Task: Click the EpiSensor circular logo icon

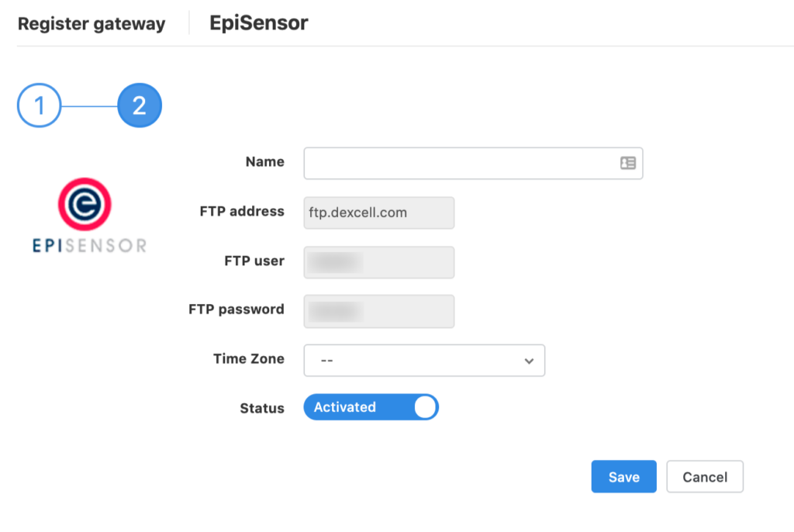Action: click(85, 204)
